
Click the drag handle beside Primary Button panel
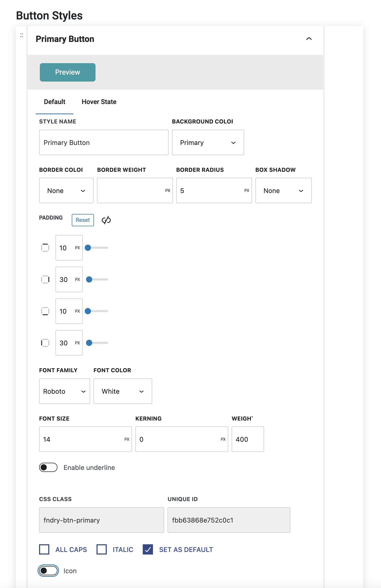22,35
